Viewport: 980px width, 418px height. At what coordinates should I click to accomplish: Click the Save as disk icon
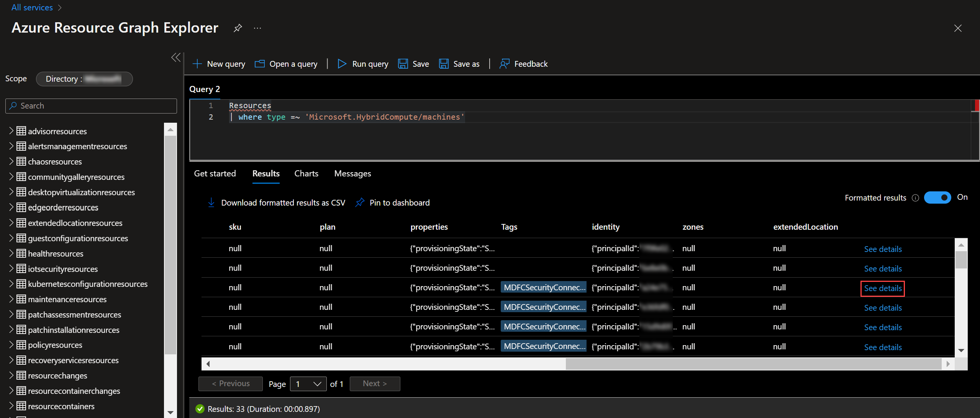point(444,64)
